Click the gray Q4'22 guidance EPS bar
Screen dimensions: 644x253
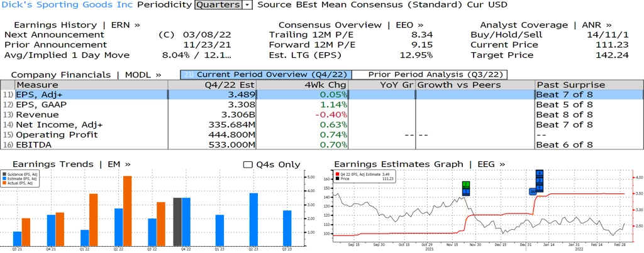coord(177,222)
